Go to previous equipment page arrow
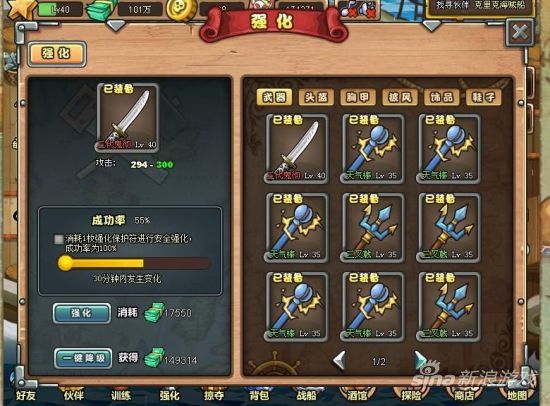 pyautogui.click(x=340, y=360)
